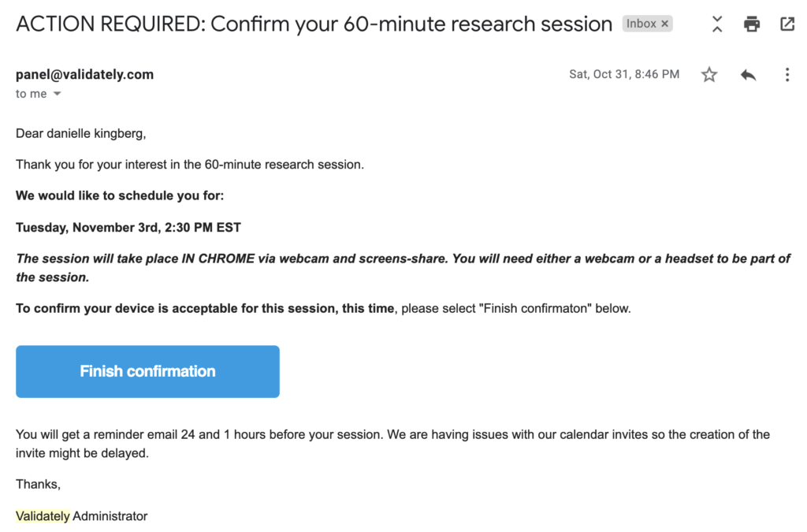Click the highlighted word Validately in signature
The width and height of the screenshot is (807, 532).
pyautogui.click(x=43, y=516)
